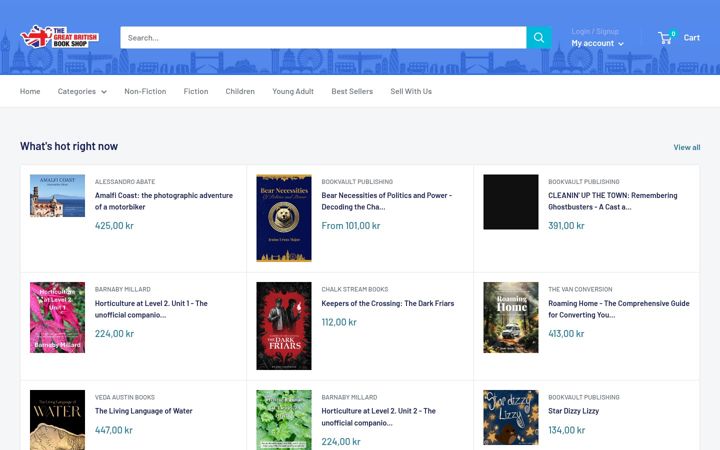
Task: Open the Star Dizzy Lizzy title link
Action: point(574,411)
